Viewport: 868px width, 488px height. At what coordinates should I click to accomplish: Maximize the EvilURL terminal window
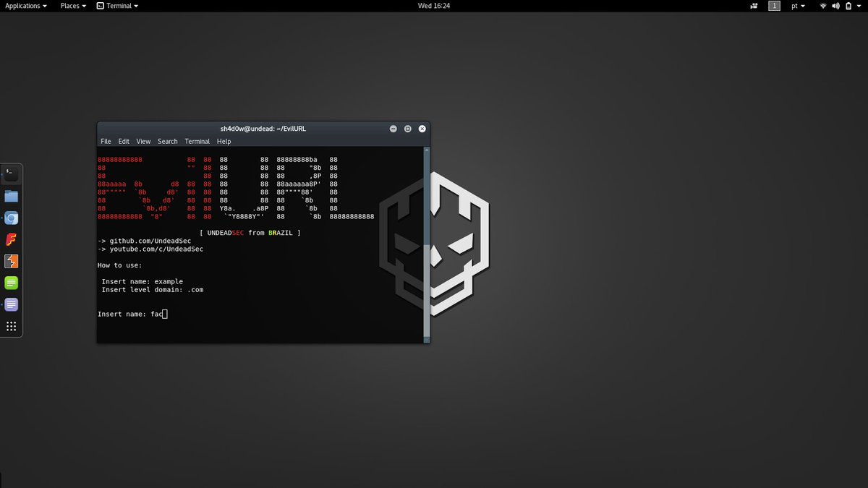408,129
